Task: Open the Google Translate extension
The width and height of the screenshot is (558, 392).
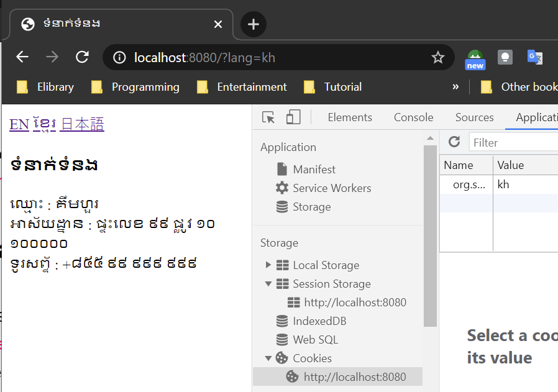Action: (534, 58)
